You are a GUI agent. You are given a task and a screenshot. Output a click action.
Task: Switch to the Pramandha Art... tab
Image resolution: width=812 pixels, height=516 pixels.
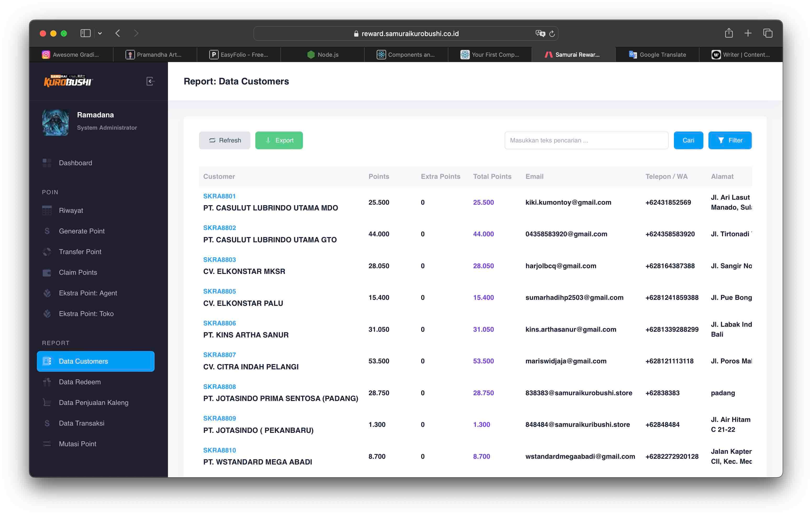tap(155, 55)
